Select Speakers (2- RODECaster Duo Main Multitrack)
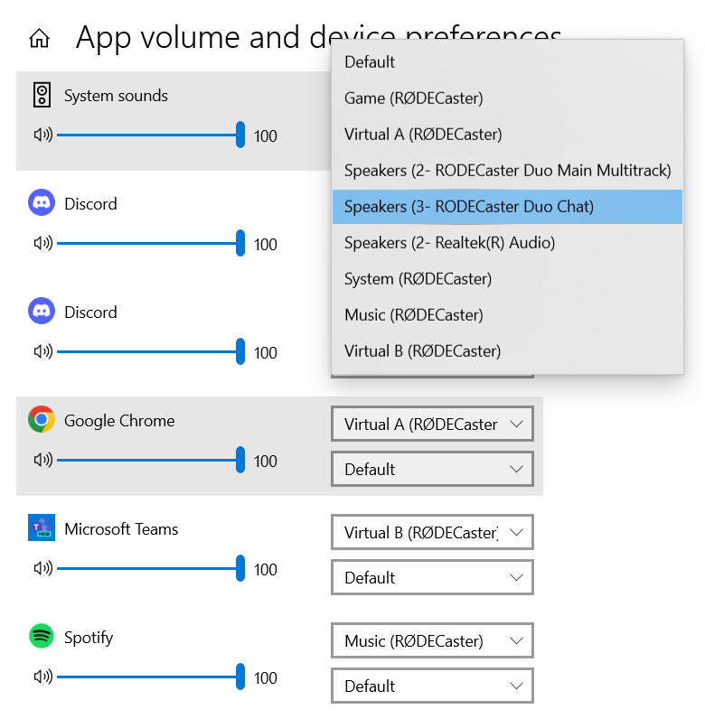Viewport: 705px width, 728px height. click(x=507, y=171)
